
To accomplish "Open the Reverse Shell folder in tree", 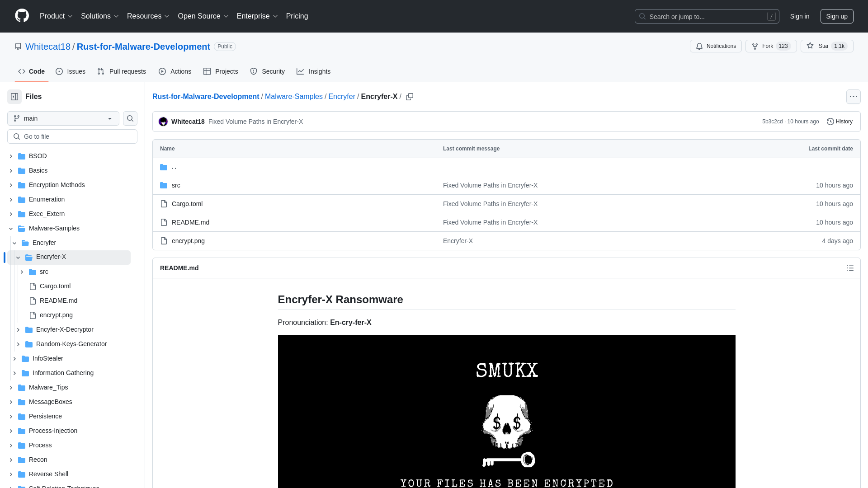I will (48, 474).
